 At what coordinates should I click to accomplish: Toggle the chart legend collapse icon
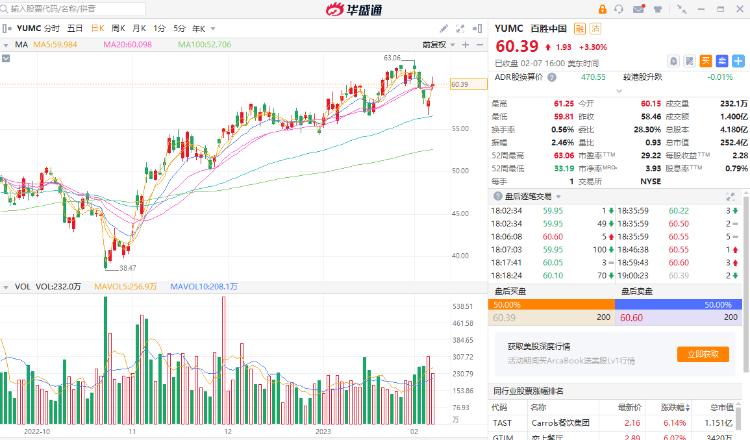pyautogui.click(x=6, y=58)
